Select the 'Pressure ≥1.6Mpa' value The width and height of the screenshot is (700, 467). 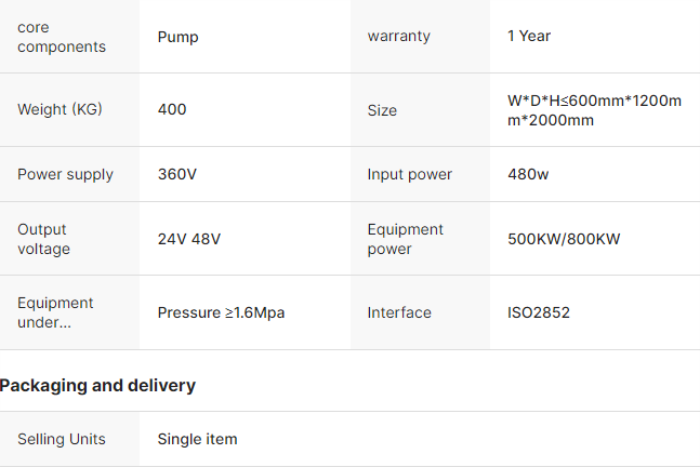(x=221, y=313)
